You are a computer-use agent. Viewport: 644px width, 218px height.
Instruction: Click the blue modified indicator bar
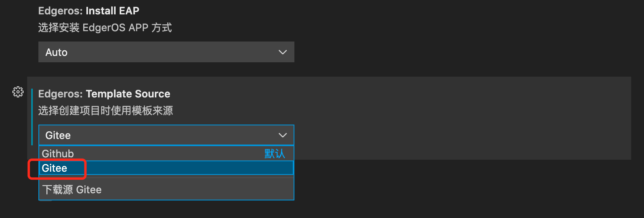tap(32, 117)
